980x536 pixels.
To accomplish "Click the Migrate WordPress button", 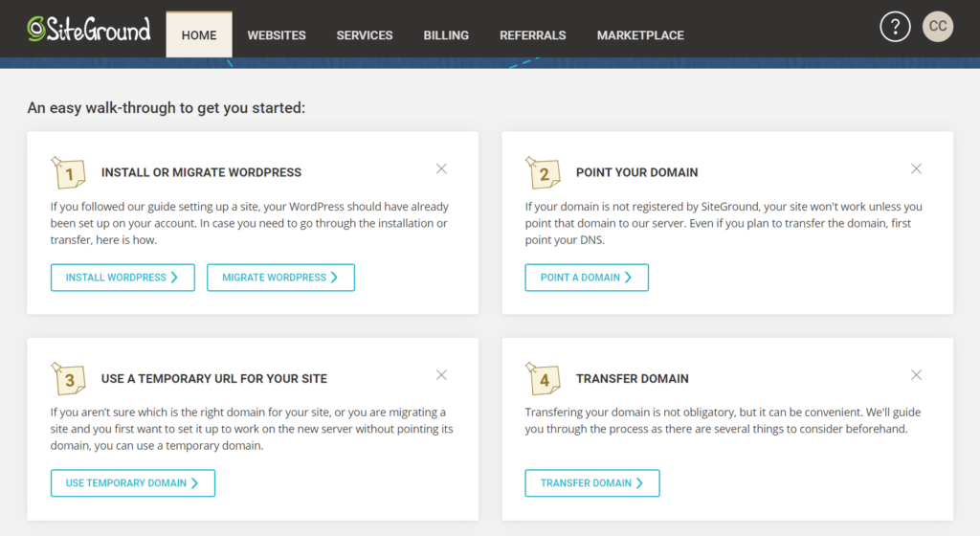I will coord(280,278).
